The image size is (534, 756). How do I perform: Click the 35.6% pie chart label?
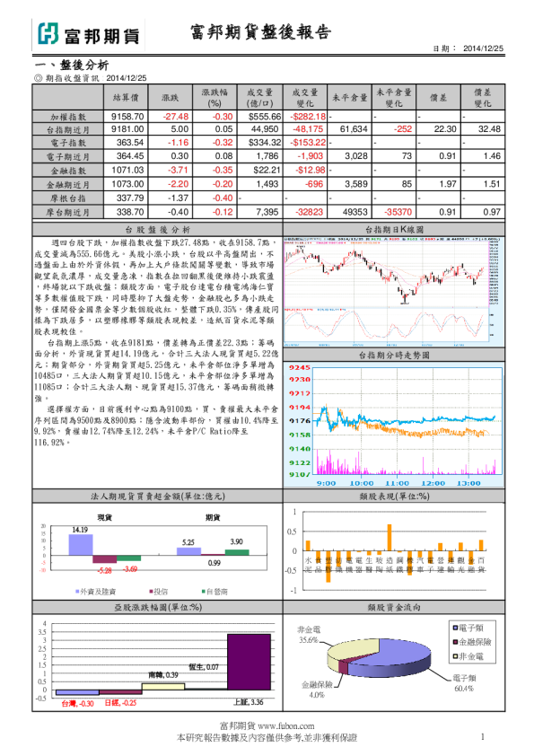coord(309,640)
